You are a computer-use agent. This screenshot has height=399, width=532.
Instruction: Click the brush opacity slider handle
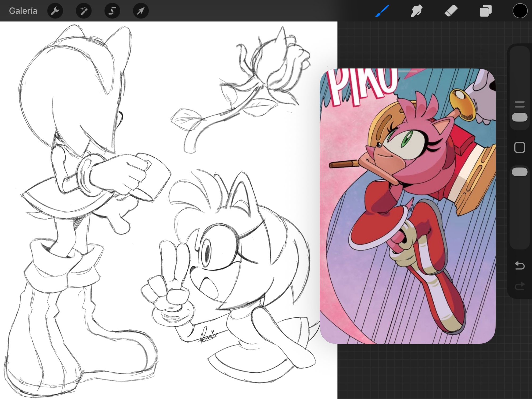click(519, 172)
